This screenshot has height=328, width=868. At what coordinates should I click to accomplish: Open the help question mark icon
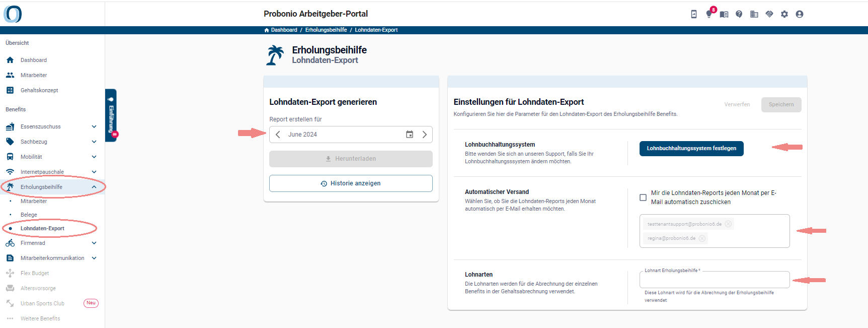739,14
